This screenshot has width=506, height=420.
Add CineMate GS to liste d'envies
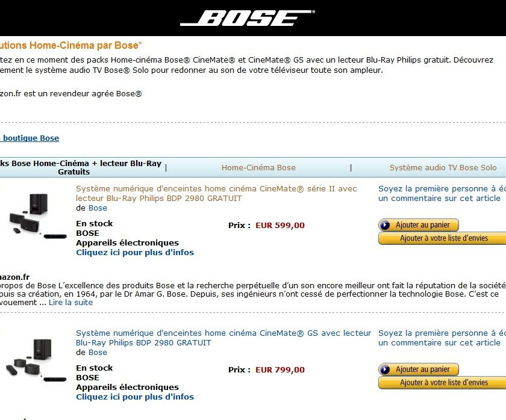(442, 383)
